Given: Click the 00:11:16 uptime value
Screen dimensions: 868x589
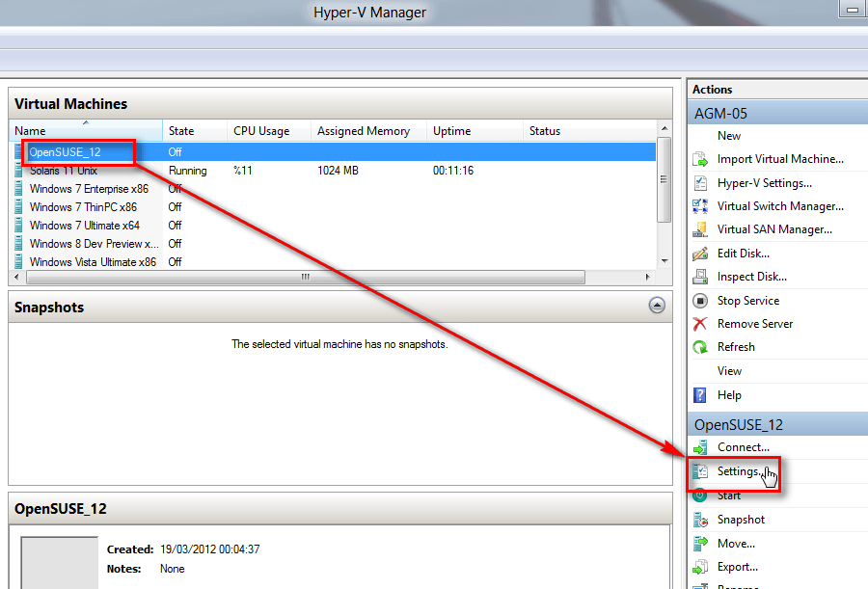Looking at the screenshot, I should click(453, 171).
